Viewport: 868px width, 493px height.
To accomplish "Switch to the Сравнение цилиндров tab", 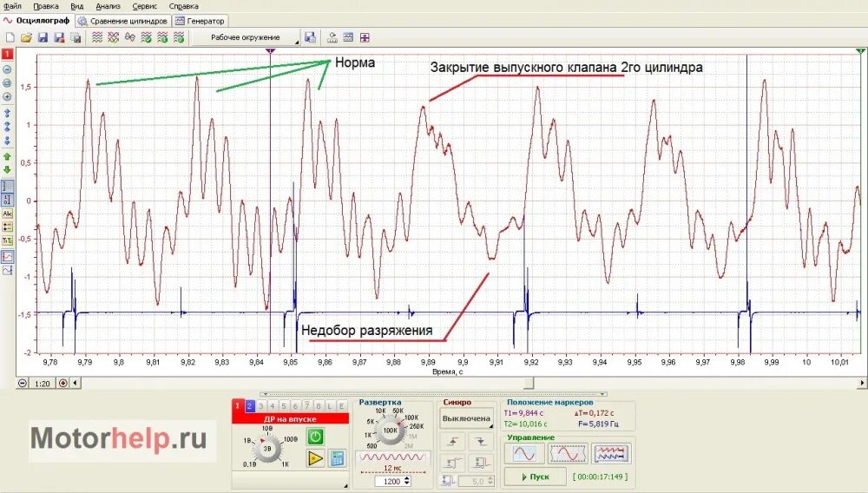I will (122, 21).
